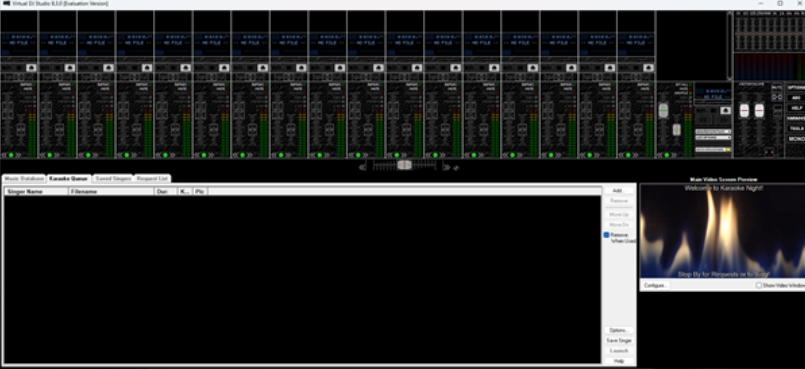The image size is (805, 369).
Task: Open the KARAOKE panel button
Action: click(796, 119)
